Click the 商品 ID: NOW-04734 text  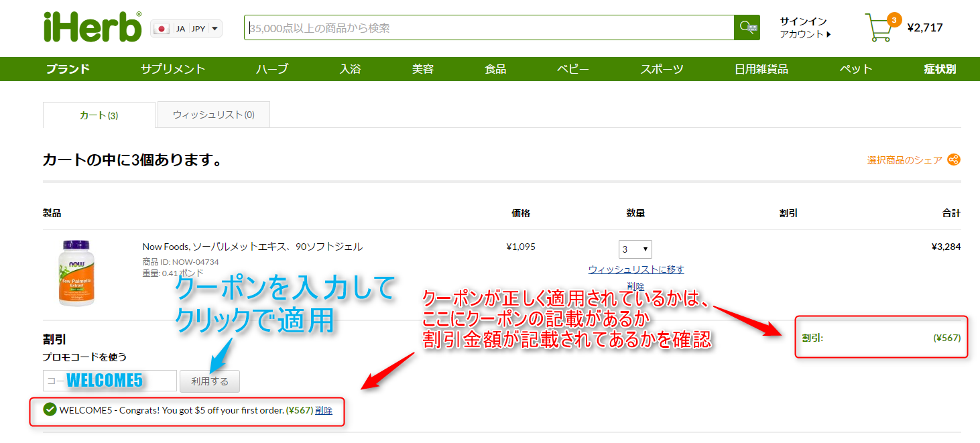click(x=180, y=262)
